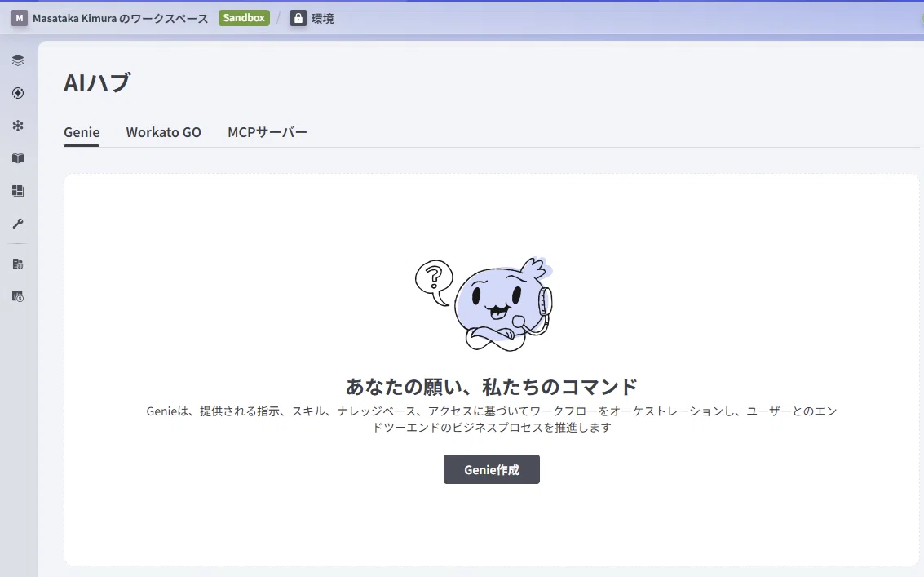
Task: Open the dashboard grid icon in sidebar
Action: [18, 190]
